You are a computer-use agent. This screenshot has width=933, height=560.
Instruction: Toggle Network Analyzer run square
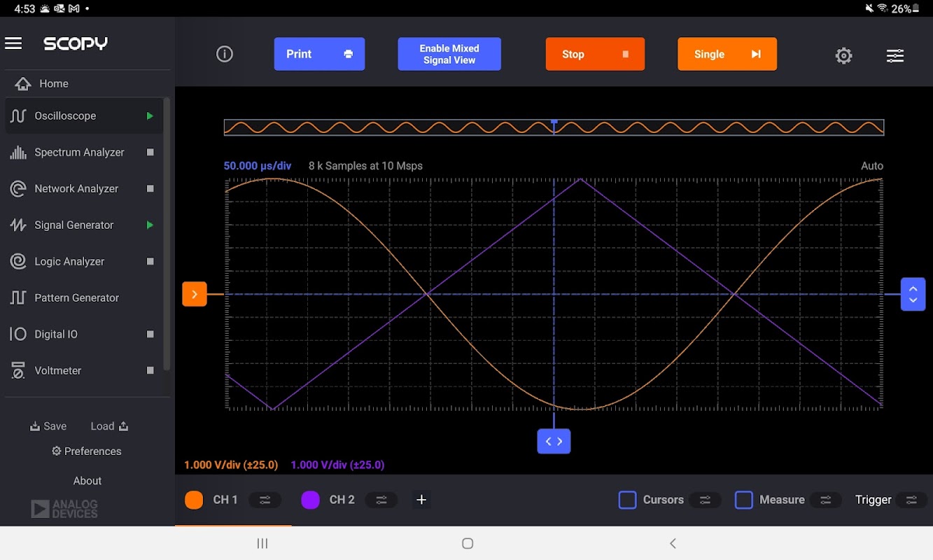(150, 189)
